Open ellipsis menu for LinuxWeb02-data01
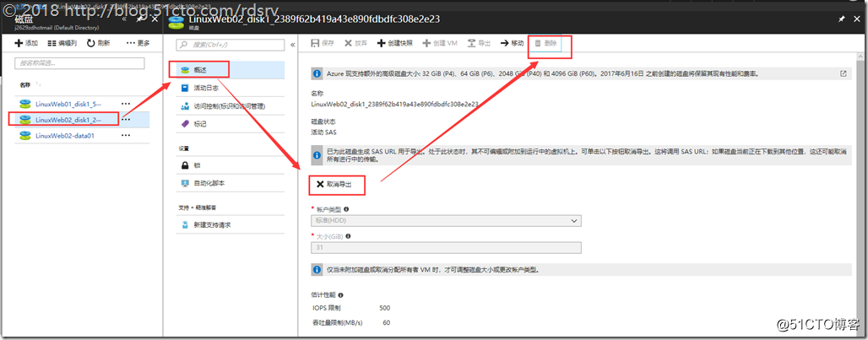Screen dimensions: 868x340 point(126,136)
